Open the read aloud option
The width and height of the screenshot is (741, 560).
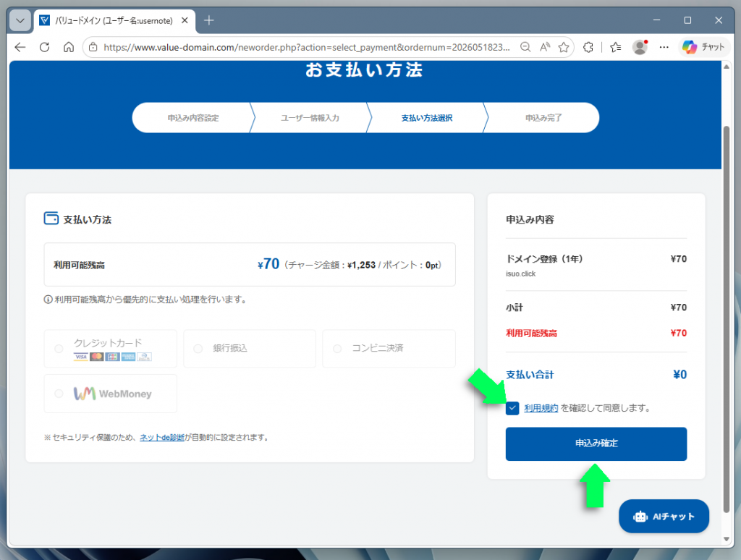point(545,47)
